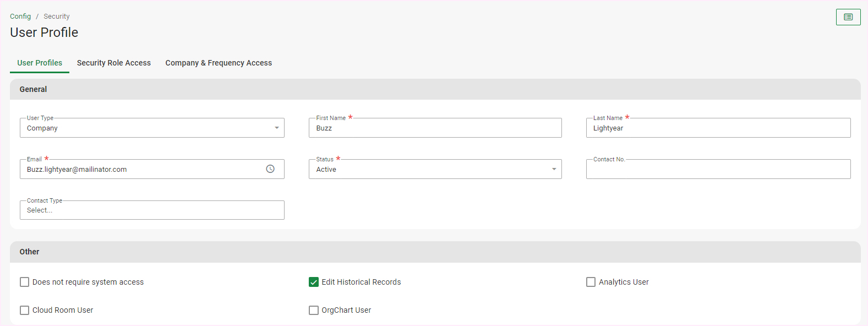Screen dimensions: 868x326
Task: Enable the OrgChart User checkbox
Action: click(x=314, y=310)
